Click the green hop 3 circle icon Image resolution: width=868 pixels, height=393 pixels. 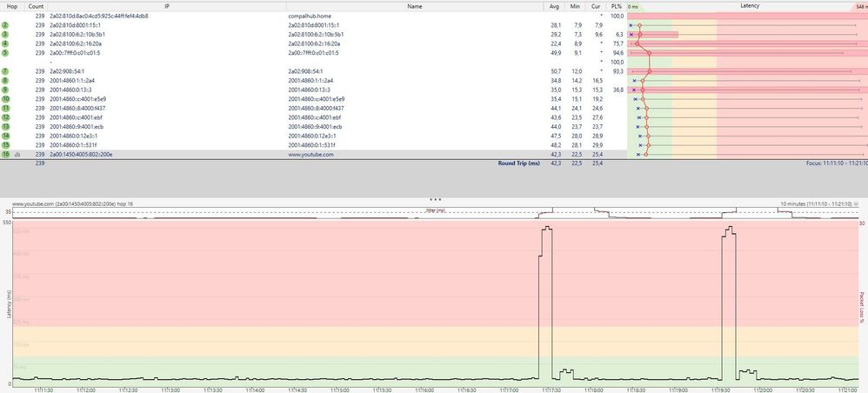(x=5, y=34)
